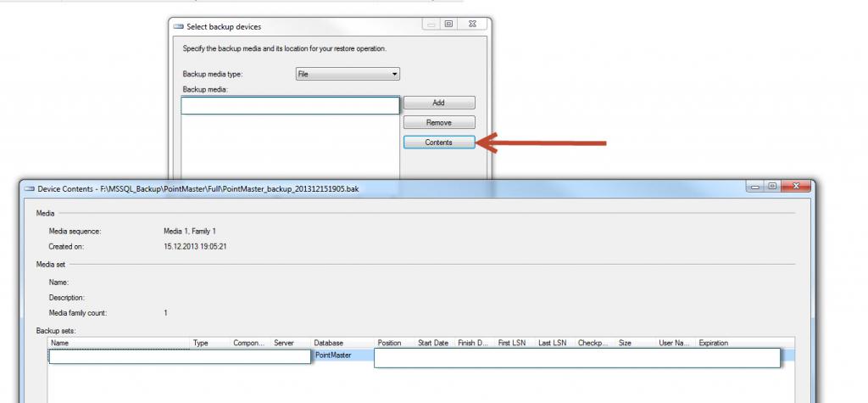Click the Select backup devices window icon

tap(178, 26)
